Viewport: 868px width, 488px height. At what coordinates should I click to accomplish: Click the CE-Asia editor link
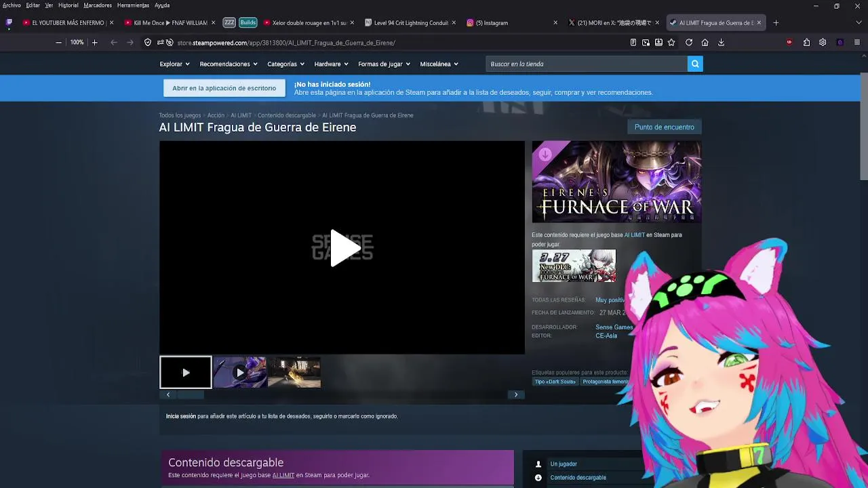click(606, 335)
